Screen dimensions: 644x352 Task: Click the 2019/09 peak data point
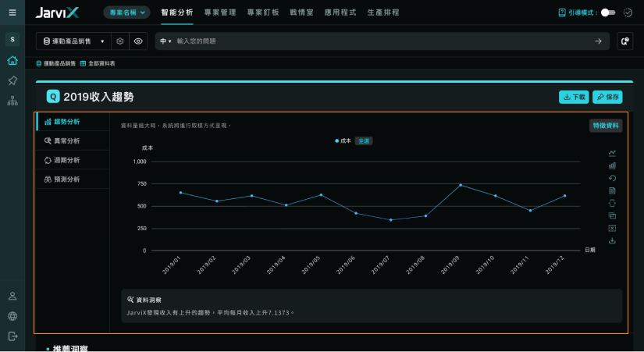[x=461, y=185]
